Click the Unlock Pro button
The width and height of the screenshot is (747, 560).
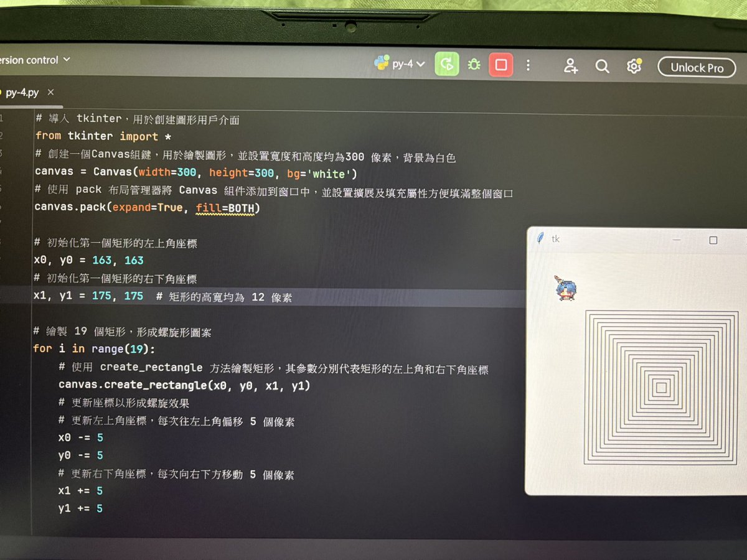pos(697,68)
